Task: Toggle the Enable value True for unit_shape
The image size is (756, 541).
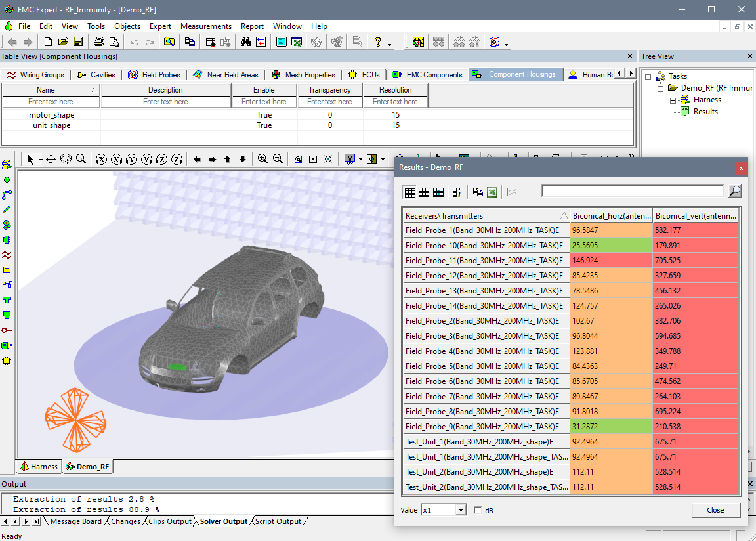Action: 264,125
